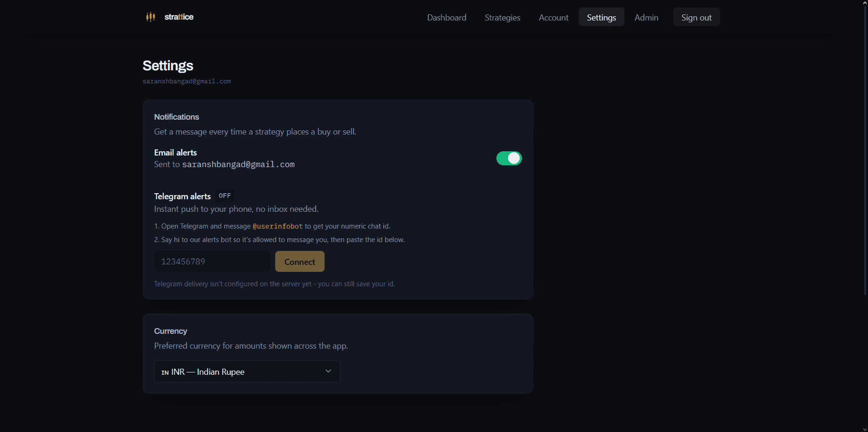Click the @userinfobot link

[x=278, y=226]
